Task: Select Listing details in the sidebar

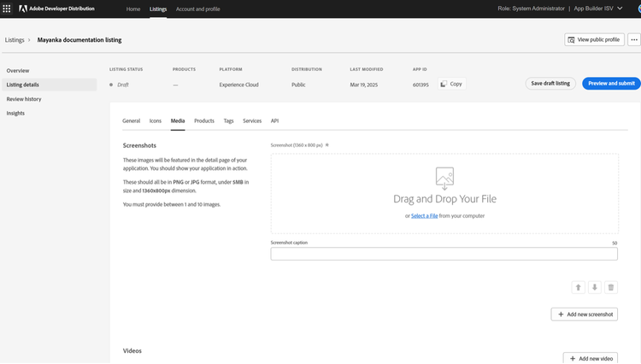Action: point(49,85)
